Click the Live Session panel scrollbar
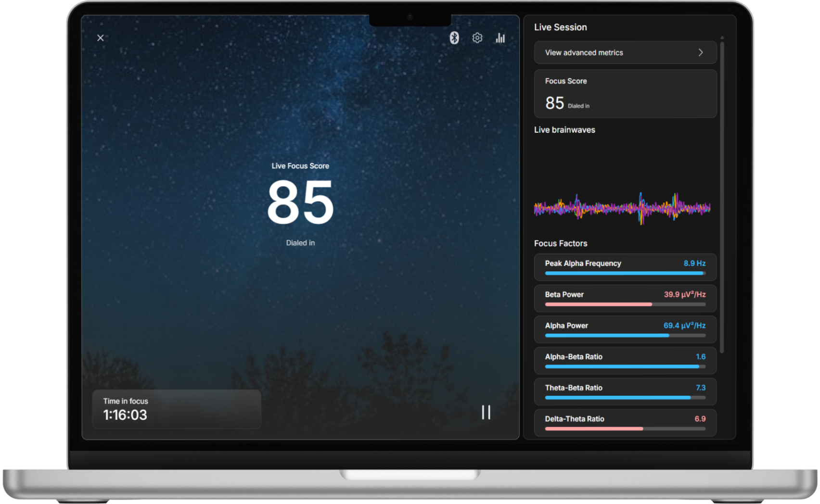Screen dimensions: 820x504 click(722, 192)
